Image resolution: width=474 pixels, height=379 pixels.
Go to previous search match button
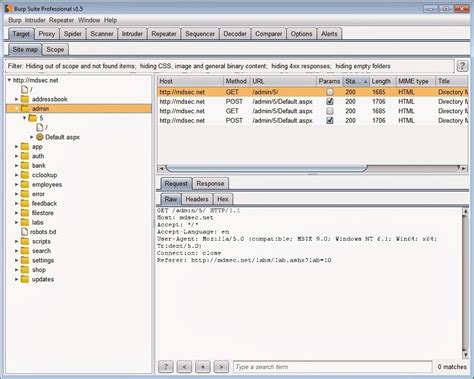[184, 367]
